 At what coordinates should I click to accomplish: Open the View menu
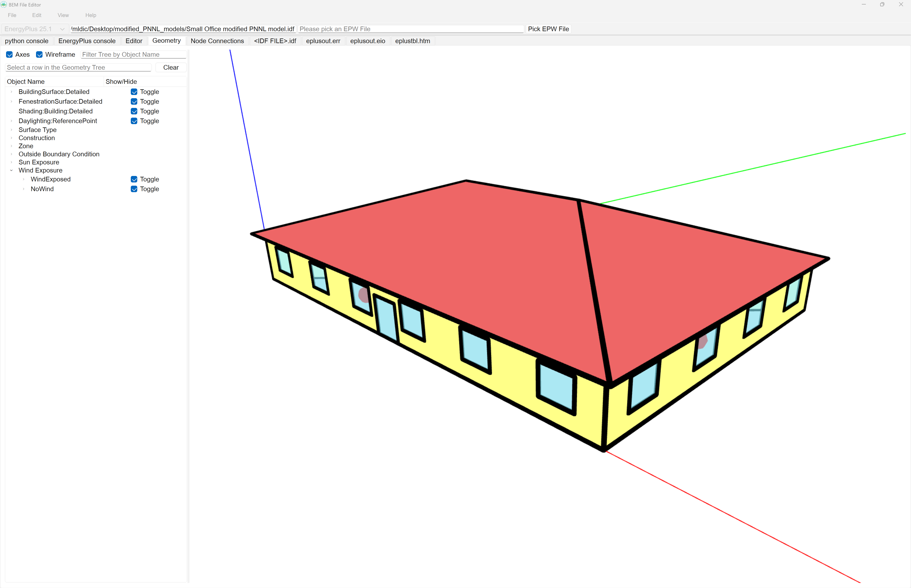pyautogui.click(x=63, y=15)
